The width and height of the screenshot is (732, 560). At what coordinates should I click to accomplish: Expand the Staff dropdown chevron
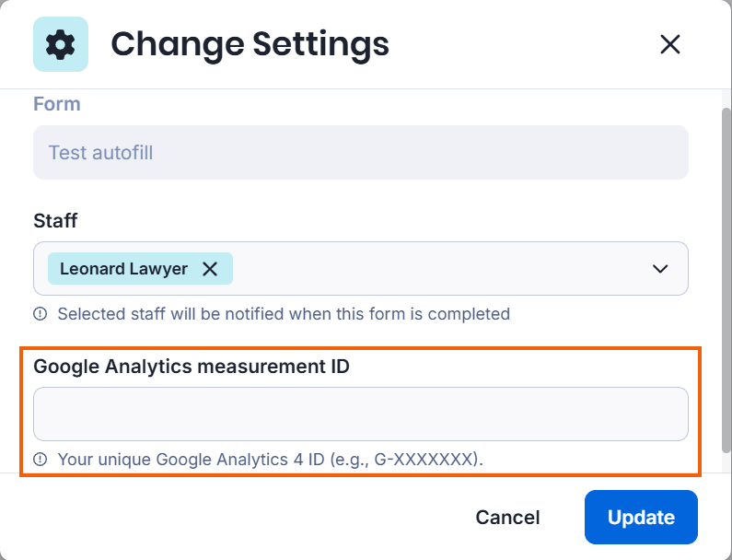point(660,269)
